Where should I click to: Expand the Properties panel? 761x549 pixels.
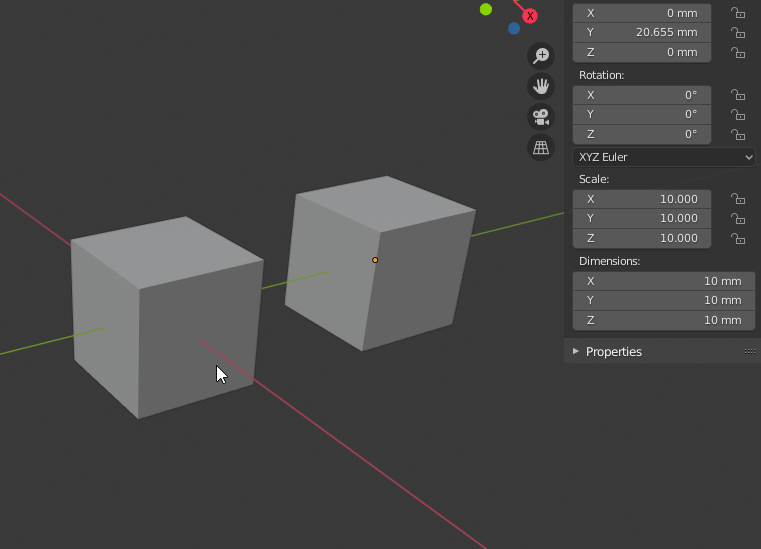(576, 351)
